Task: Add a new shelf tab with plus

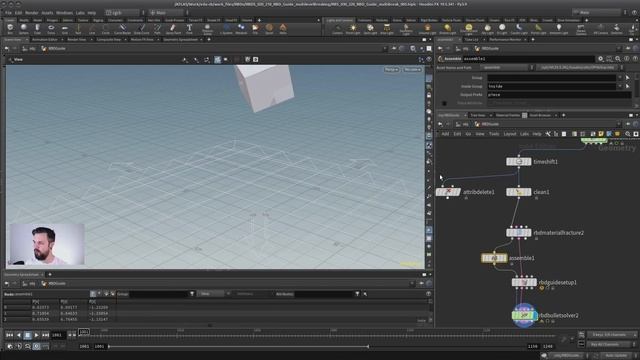Action: tap(259, 20)
